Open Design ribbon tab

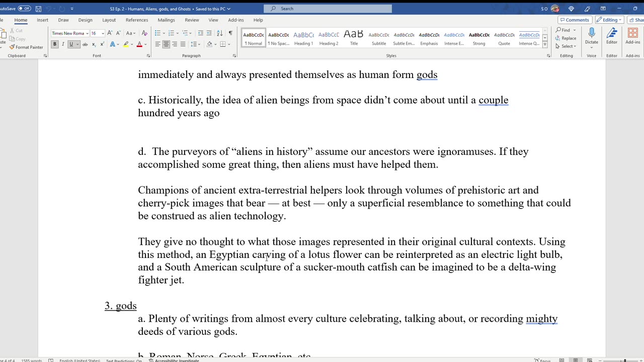[85, 20]
